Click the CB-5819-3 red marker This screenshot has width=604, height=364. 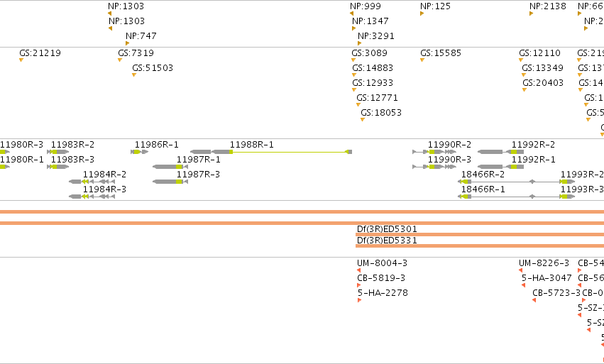click(359, 285)
